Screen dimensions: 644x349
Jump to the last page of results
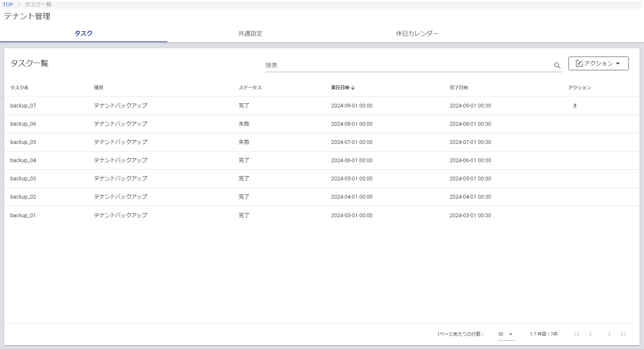pos(623,334)
